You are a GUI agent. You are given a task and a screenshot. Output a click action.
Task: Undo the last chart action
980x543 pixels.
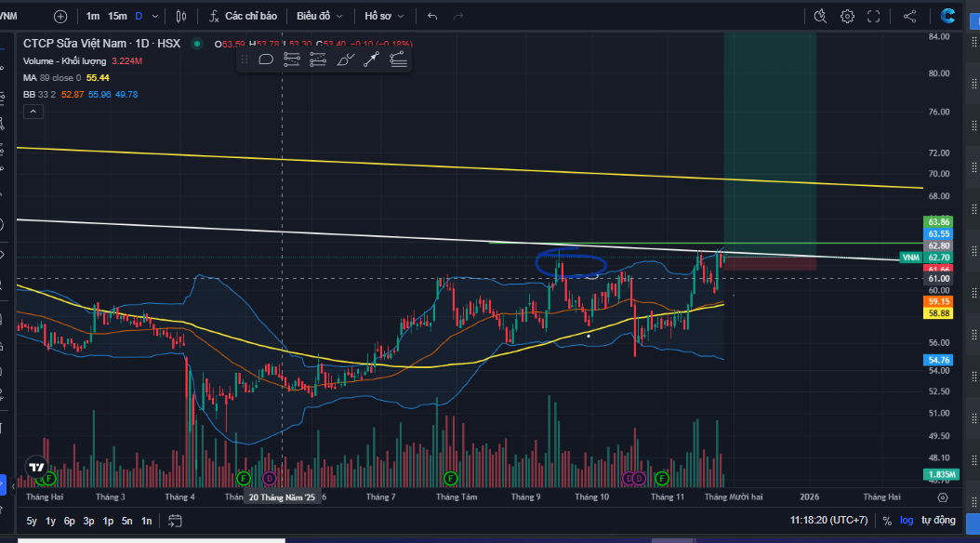[x=431, y=16]
